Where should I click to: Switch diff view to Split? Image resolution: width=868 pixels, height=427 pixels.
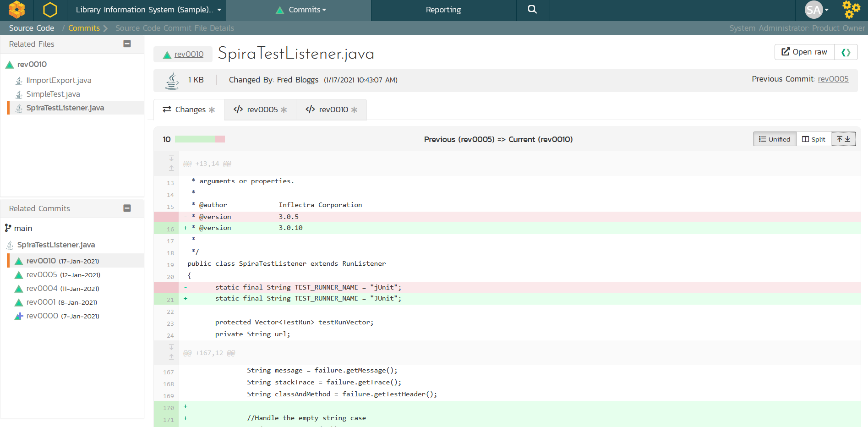click(x=813, y=139)
